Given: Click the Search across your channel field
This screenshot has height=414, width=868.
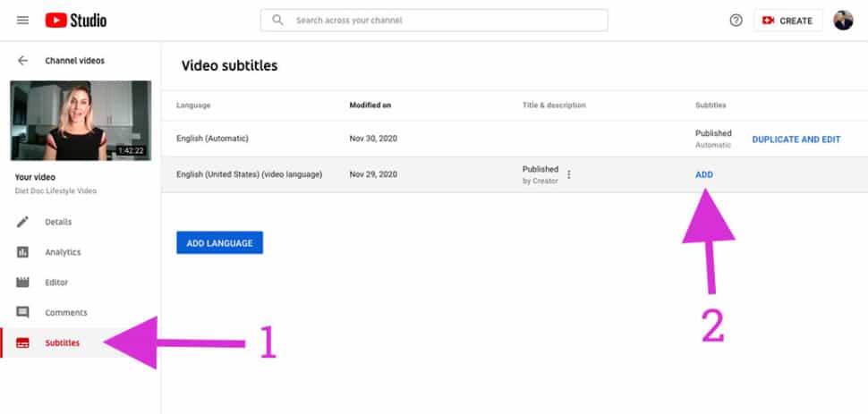Looking at the screenshot, I should (x=434, y=21).
